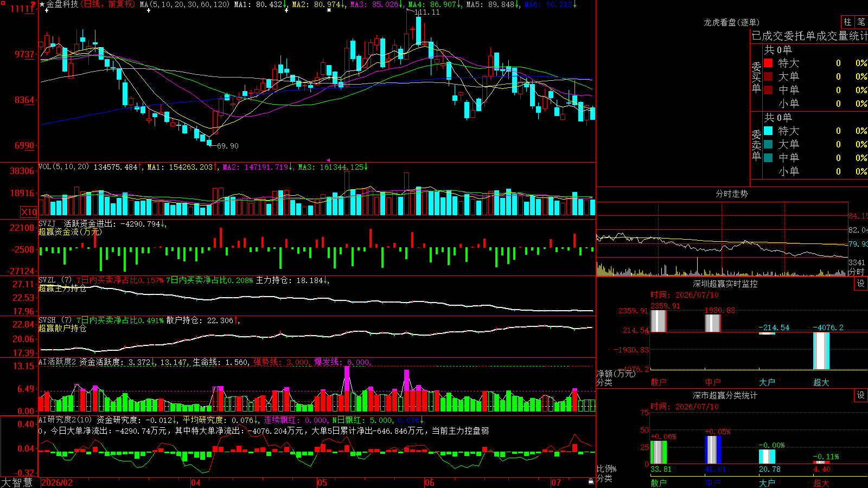Click the red 特大 buy-order color swatch
Viewport: 868px width, 488px height.
click(x=768, y=63)
